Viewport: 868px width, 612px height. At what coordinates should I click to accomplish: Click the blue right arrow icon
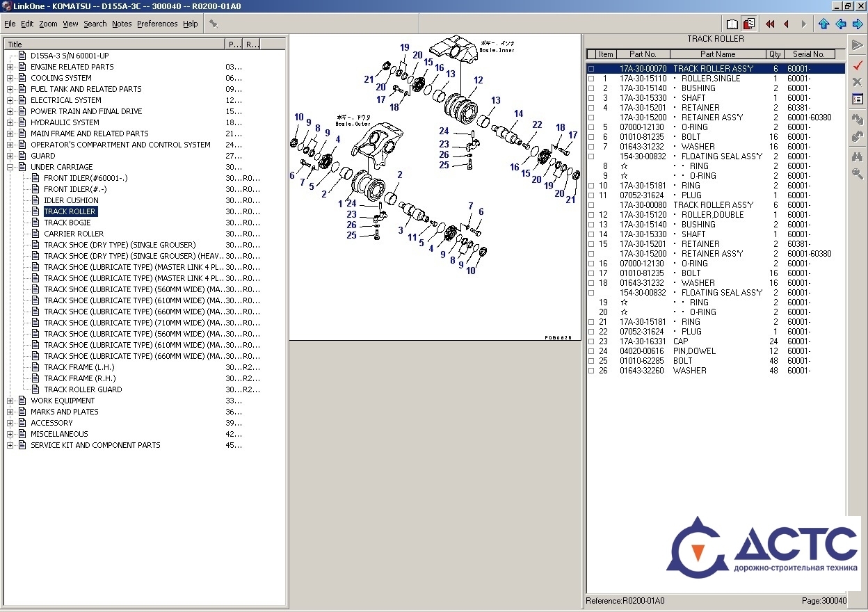tap(857, 24)
